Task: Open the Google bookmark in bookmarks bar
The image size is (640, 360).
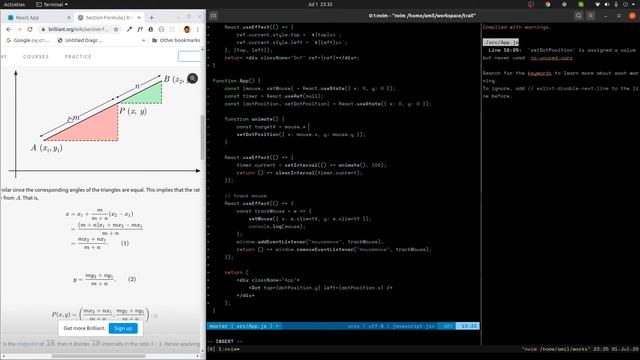Action: tap(28, 40)
